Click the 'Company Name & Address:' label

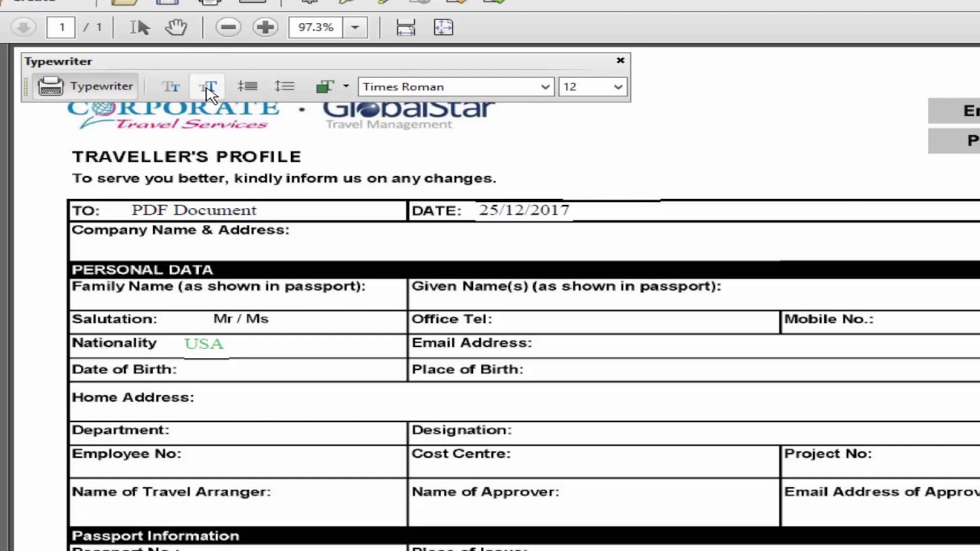pos(181,230)
